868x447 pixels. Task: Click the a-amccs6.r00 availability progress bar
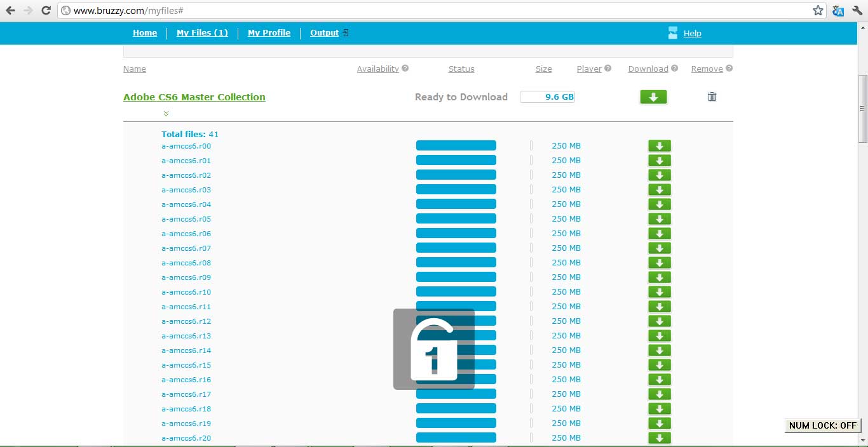pos(456,146)
